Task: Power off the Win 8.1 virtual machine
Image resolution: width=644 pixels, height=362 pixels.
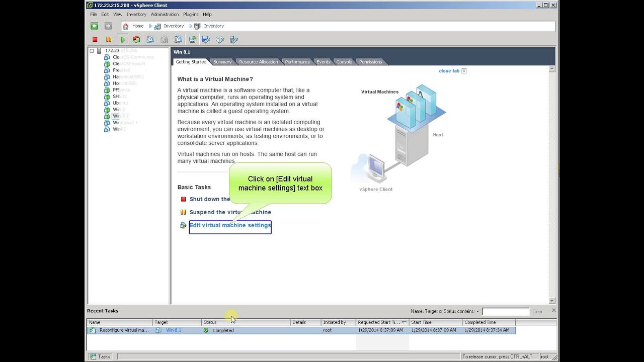Action: pyautogui.click(x=95, y=39)
